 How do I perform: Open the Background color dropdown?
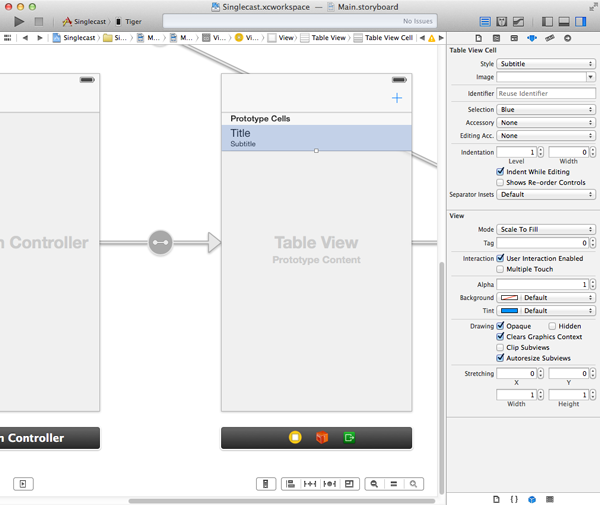point(546,298)
